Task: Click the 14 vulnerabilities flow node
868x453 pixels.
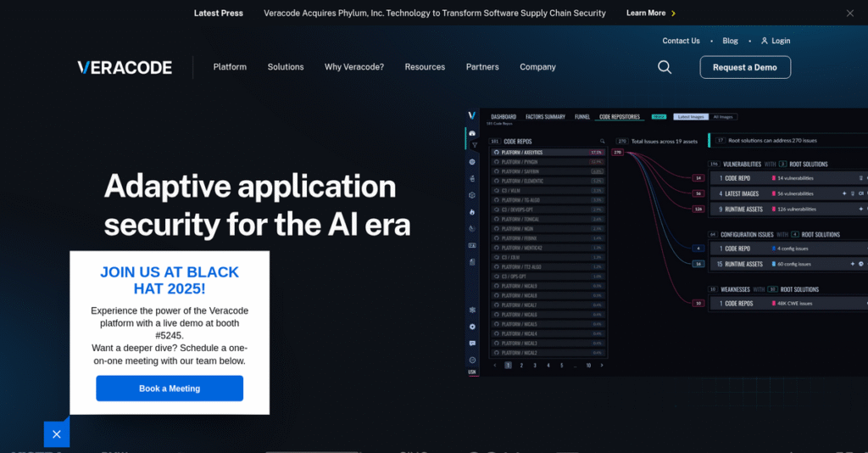Action: [x=698, y=178]
